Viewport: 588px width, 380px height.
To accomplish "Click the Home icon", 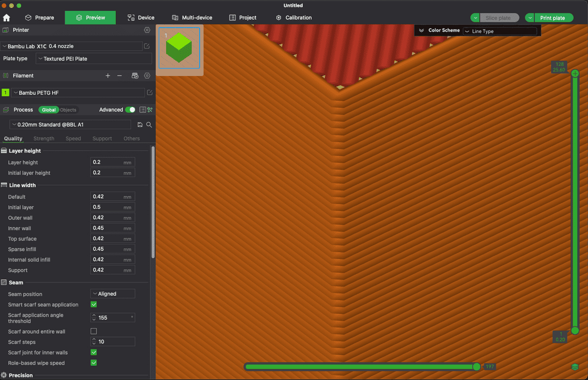I will 6,18.
